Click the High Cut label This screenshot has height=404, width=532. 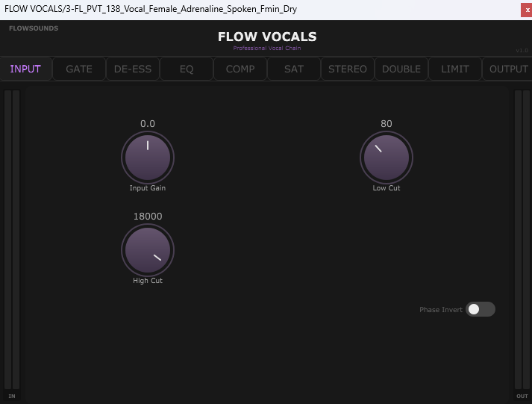click(148, 281)
